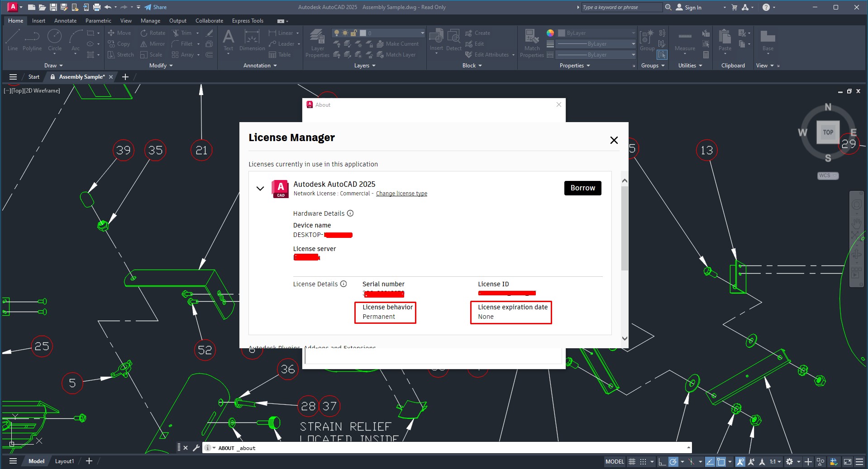Screen dimensions: 868x469
Task: Expand the Annotation panel dropdown
Action: coord(260,66)
